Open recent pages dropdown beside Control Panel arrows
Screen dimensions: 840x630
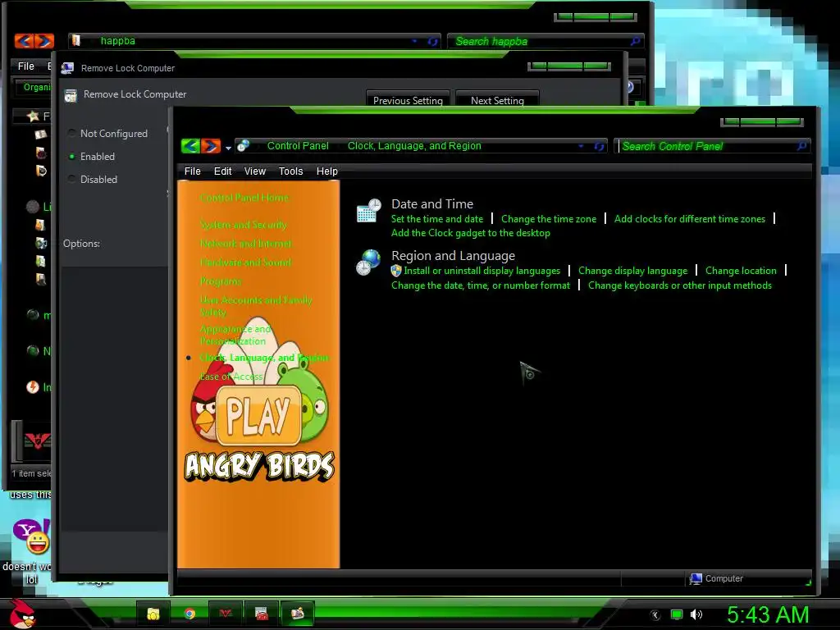click(228, 148)
